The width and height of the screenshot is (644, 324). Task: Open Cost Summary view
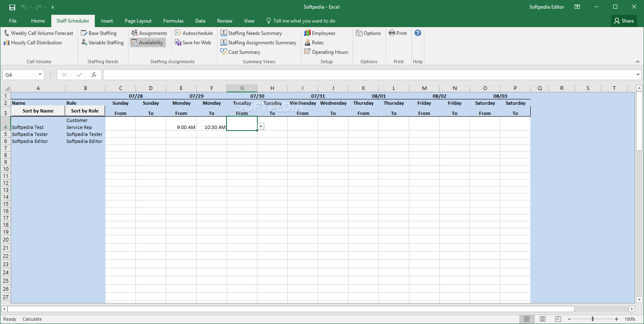pyautogui.click(x=240, y=52)
